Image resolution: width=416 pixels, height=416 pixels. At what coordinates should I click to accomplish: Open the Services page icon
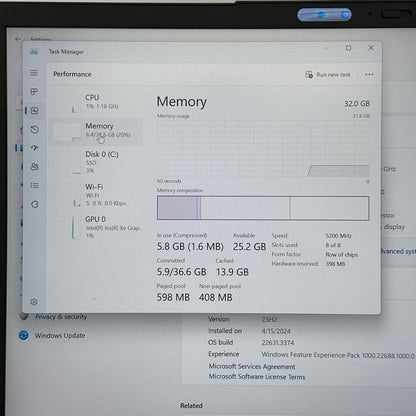pos(35,204)
